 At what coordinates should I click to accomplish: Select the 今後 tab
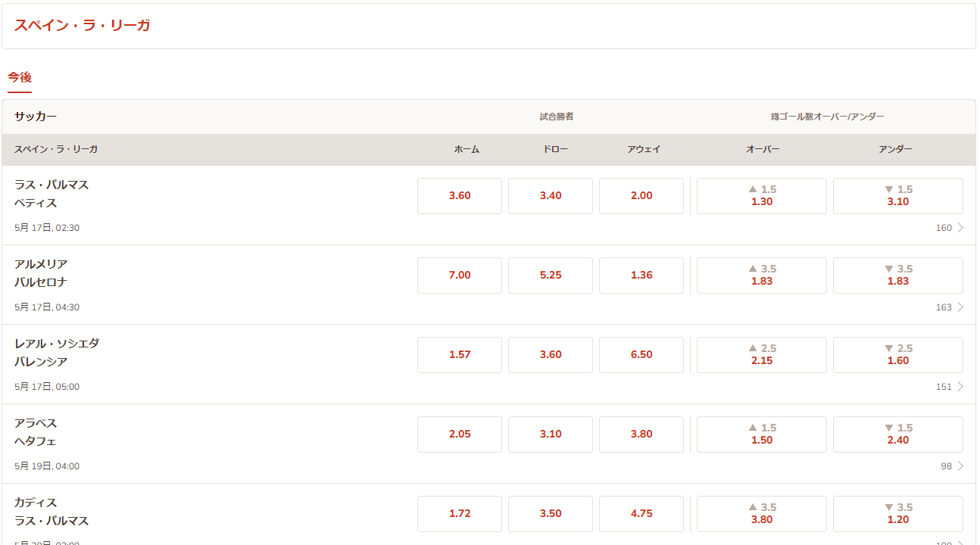tap(20, 77)
